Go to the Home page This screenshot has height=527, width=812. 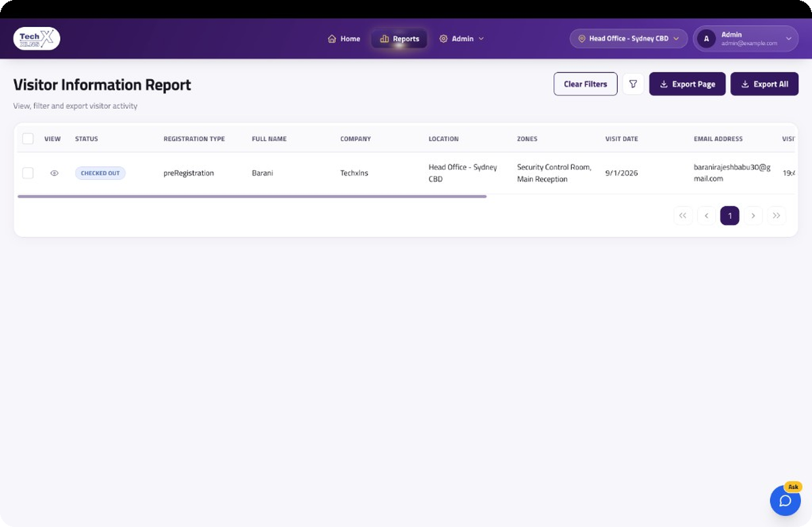coord(344,39)
